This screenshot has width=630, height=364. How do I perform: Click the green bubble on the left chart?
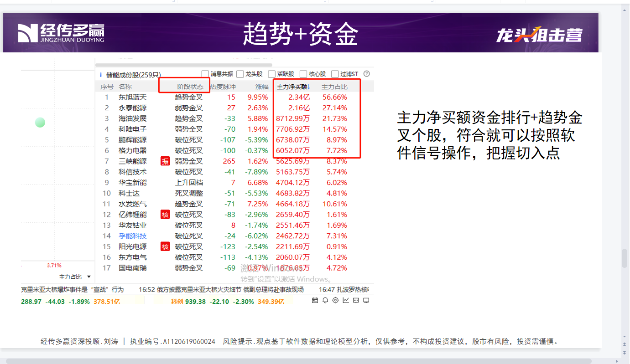point(40,122)
